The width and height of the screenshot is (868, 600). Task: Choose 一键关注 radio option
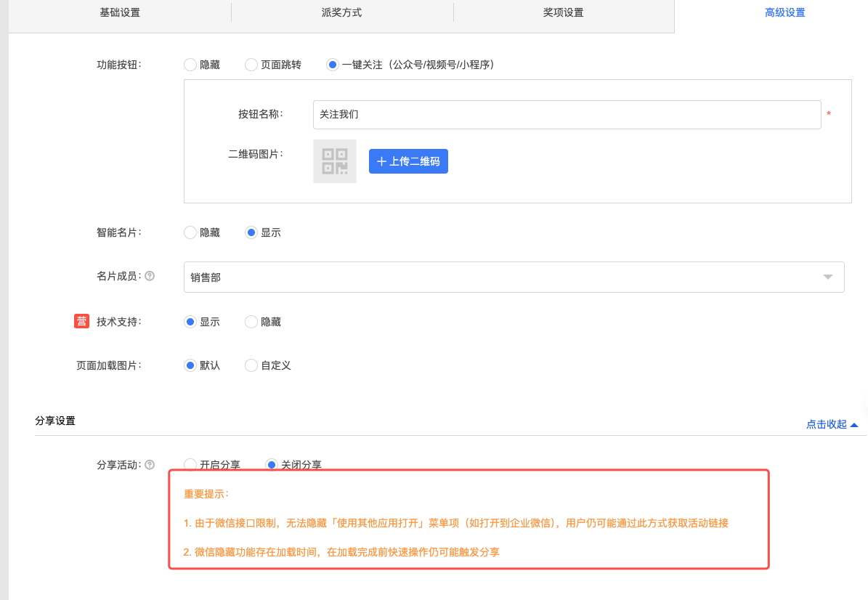coord(333,65)
